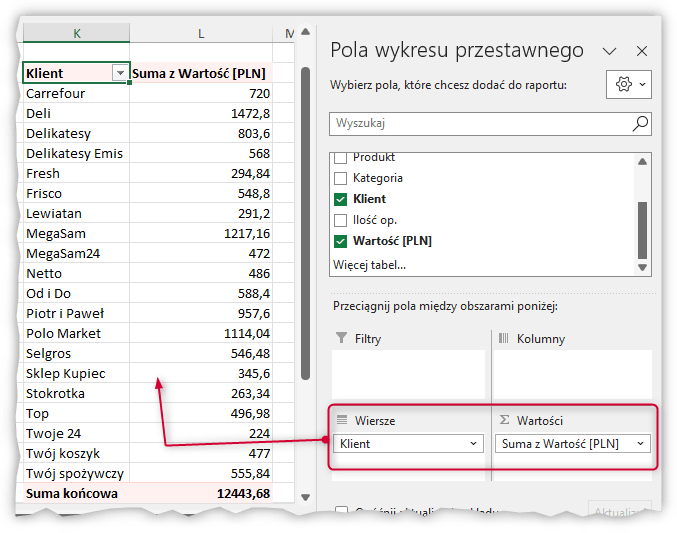Select the Suma końcowa cell
The width and height of the screenshot is (677, 533).
point(76,493)
